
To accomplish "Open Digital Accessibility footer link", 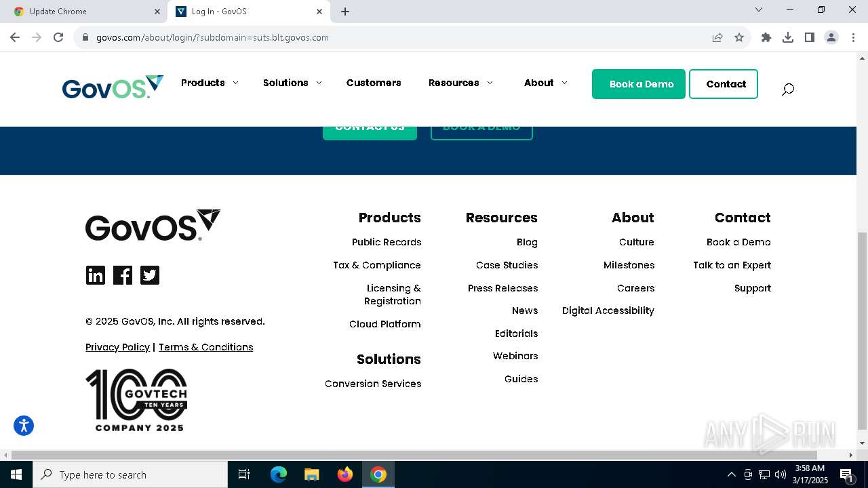I will [608, 310].
